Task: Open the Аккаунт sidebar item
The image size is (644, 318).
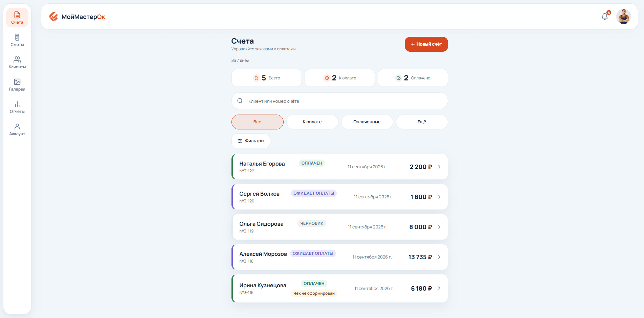Action: point(17,129)
